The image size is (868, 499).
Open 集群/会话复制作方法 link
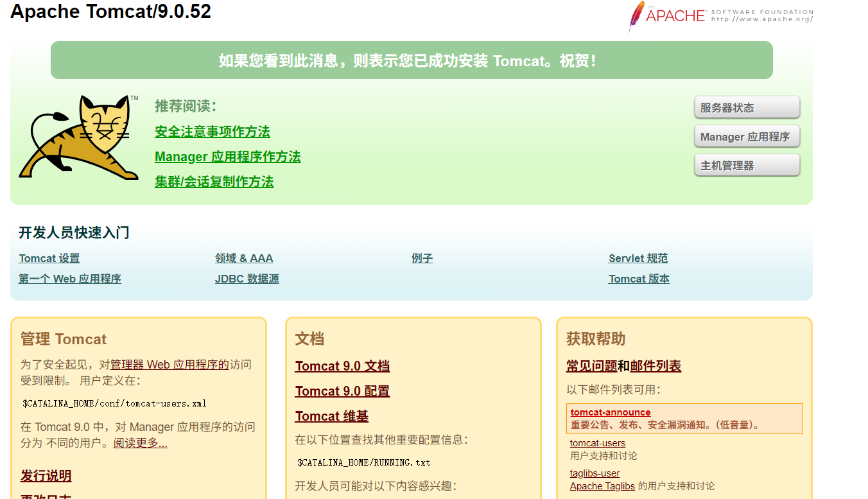tap(214, 182)
